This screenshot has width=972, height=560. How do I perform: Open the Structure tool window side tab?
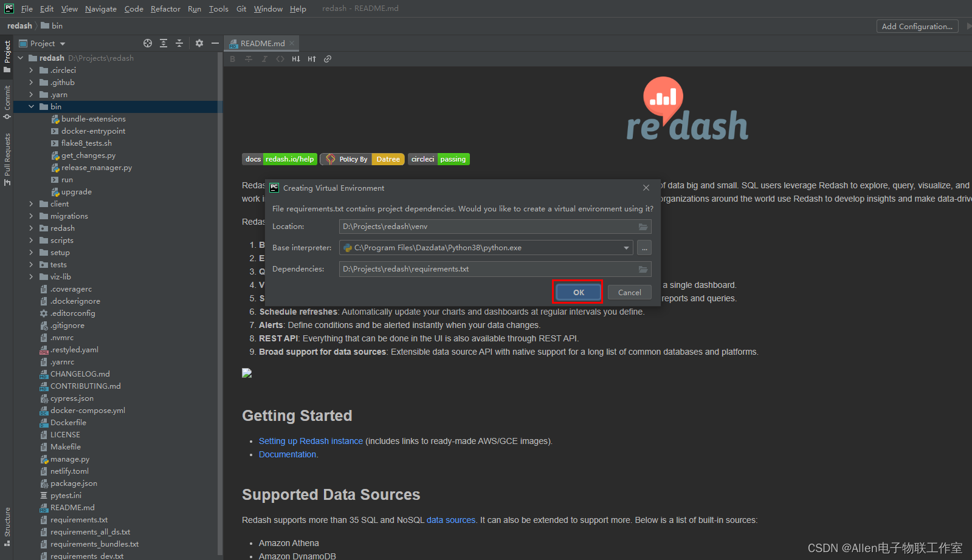(x=7, y=527)
